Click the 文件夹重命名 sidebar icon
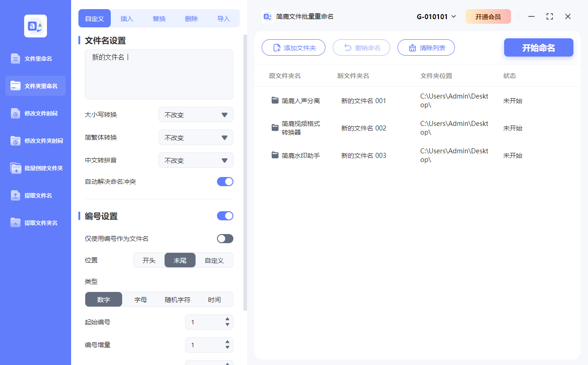Viewport: 588px width, 365px height. pyautogui.click(x=15, y=86)
